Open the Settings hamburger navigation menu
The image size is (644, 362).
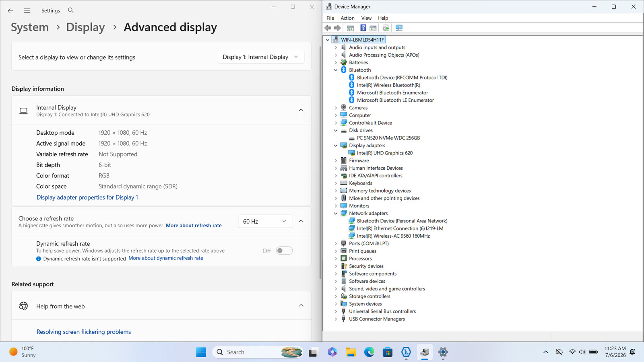(27, 10)
